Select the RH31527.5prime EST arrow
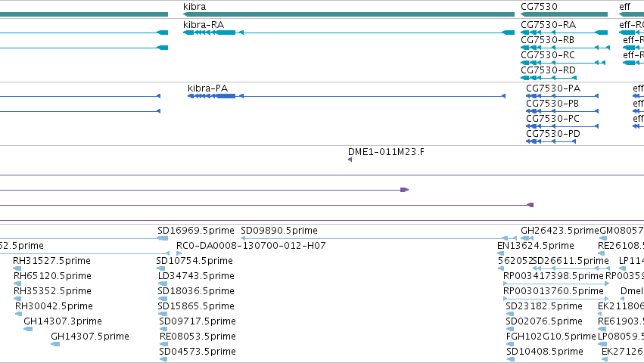Image resolution: width=644 pixels, height=363 pixels. (17, 268)
